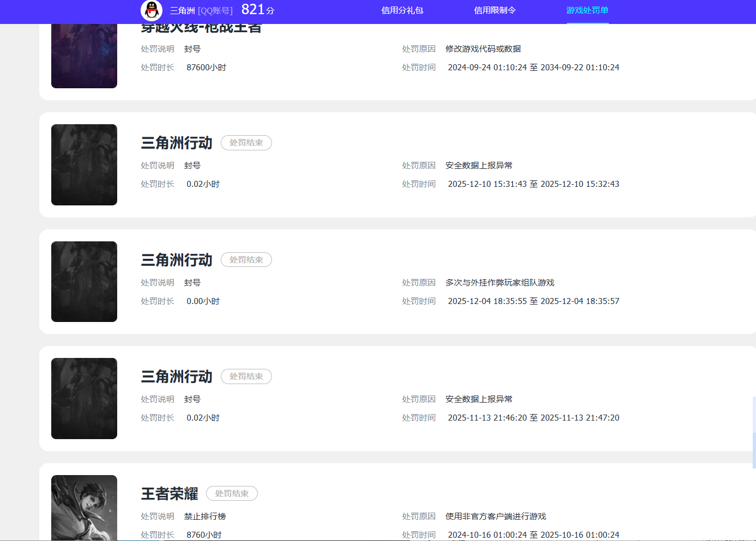The image size is (756, 541).
Task: Select the 游戏处罚单 tab in navigation
Action: (x=587, y=10)
